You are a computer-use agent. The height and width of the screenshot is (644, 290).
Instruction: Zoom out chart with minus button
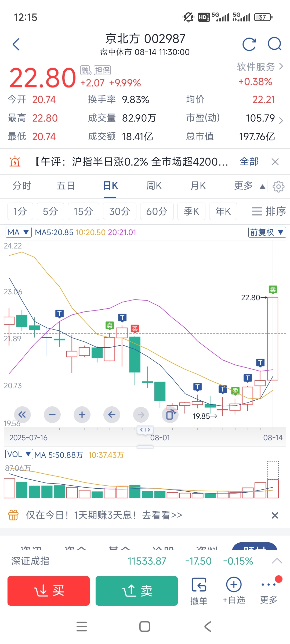click(x=52, y=415)
